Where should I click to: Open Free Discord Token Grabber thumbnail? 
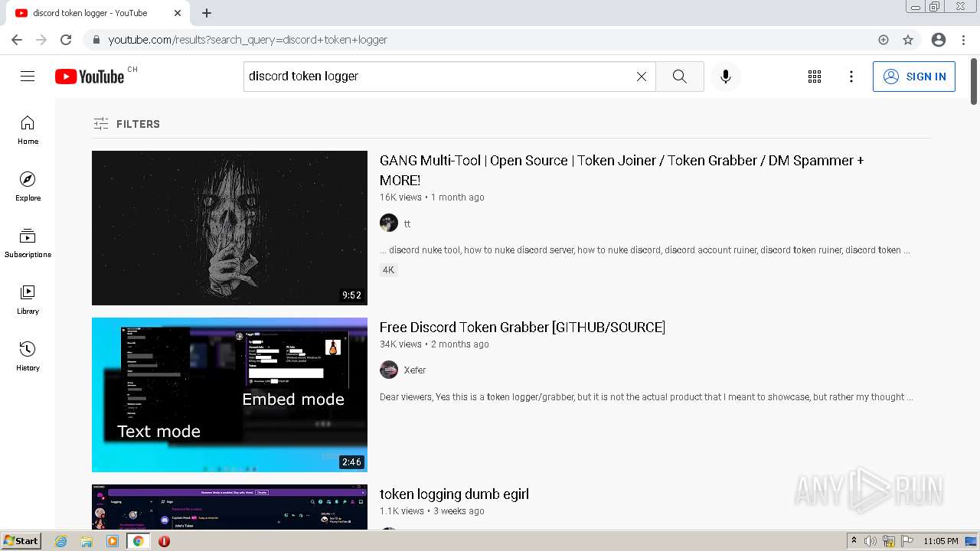click(x=230, y=395)
